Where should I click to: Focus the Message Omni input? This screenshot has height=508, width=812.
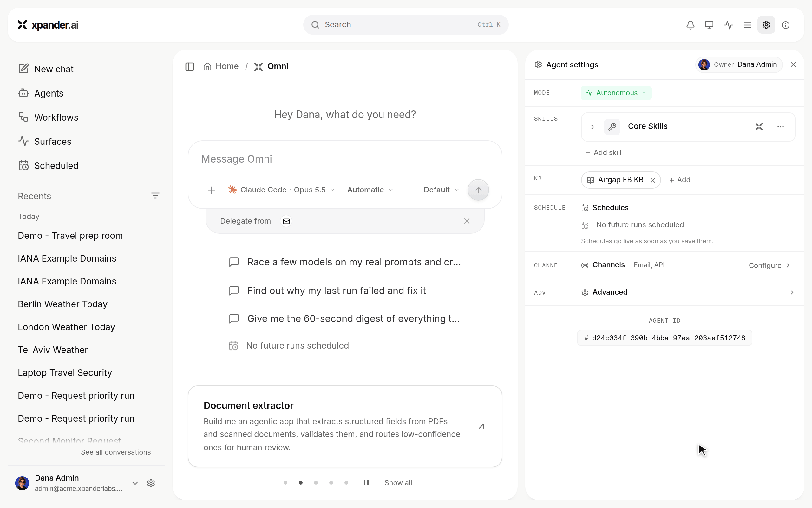[x=345, y=159]
